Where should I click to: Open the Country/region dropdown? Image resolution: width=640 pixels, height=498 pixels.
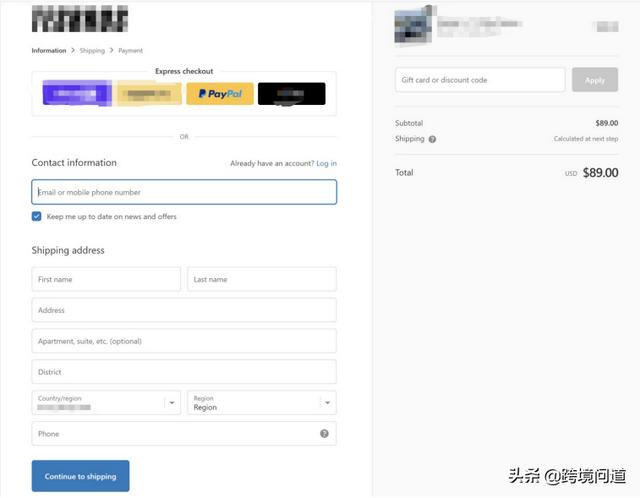coord(106,402)
